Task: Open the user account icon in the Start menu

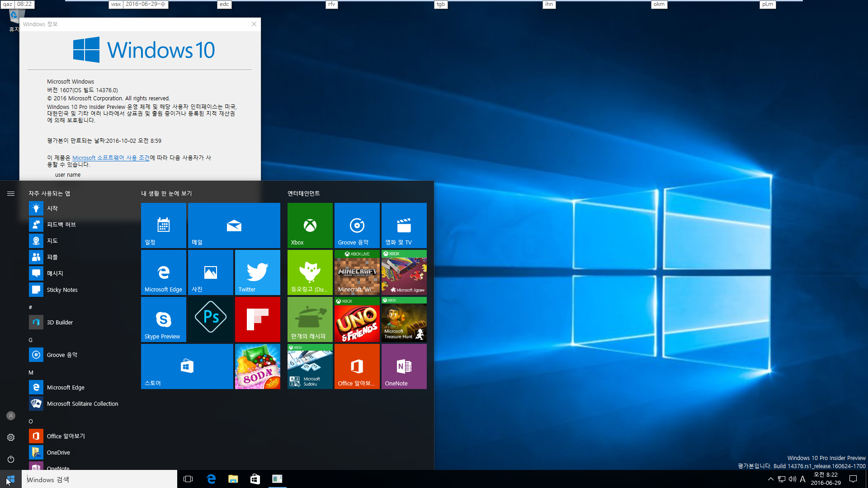Action: click(11, 416)
